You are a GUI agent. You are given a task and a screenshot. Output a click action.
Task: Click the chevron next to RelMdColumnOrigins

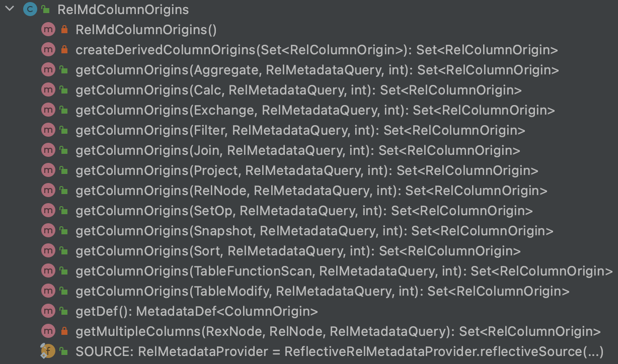[8, 9]
